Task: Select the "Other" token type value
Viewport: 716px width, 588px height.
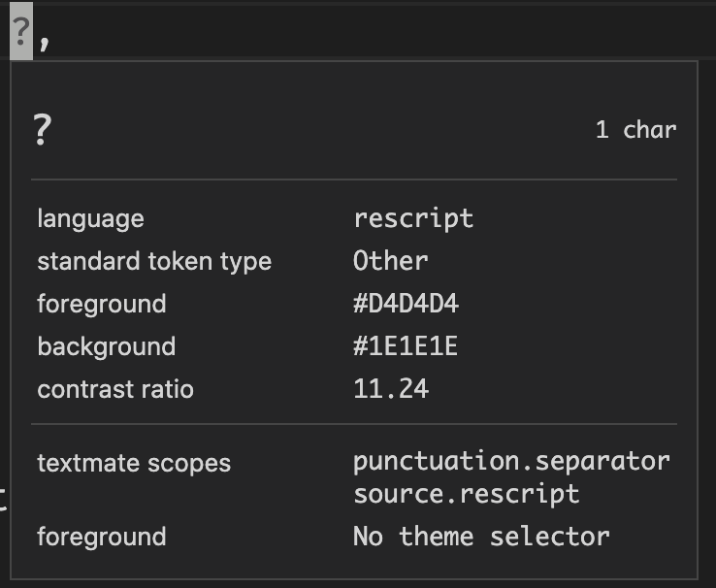Action: pos(390,261)
